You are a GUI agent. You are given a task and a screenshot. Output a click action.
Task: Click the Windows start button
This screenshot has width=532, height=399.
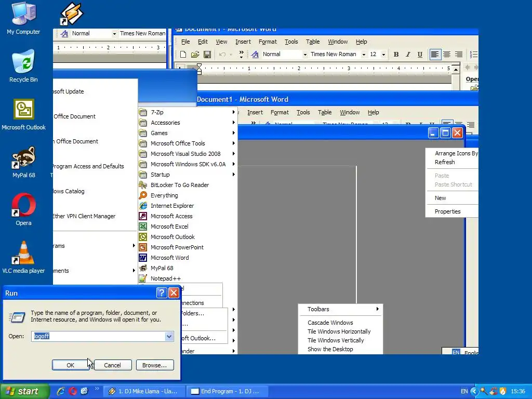coord(25,391)
